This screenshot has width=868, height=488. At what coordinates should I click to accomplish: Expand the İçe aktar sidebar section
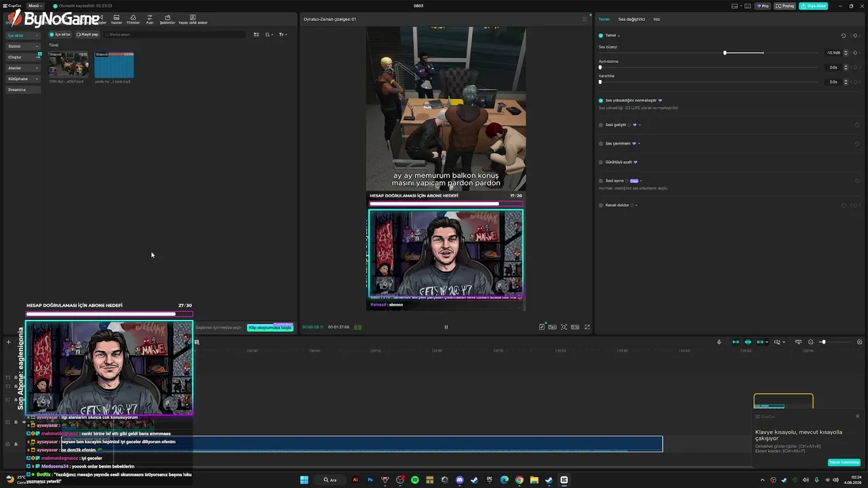[x=23, y=35]
